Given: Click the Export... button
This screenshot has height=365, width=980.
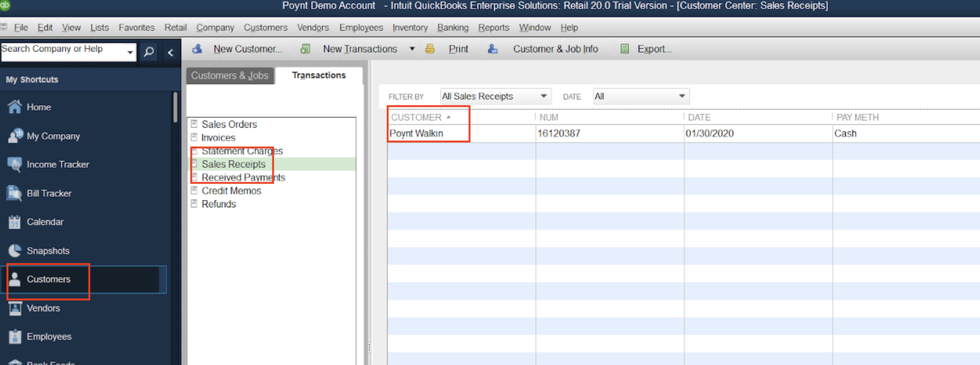Looking at the screenshot, I should tap(654, 49).
